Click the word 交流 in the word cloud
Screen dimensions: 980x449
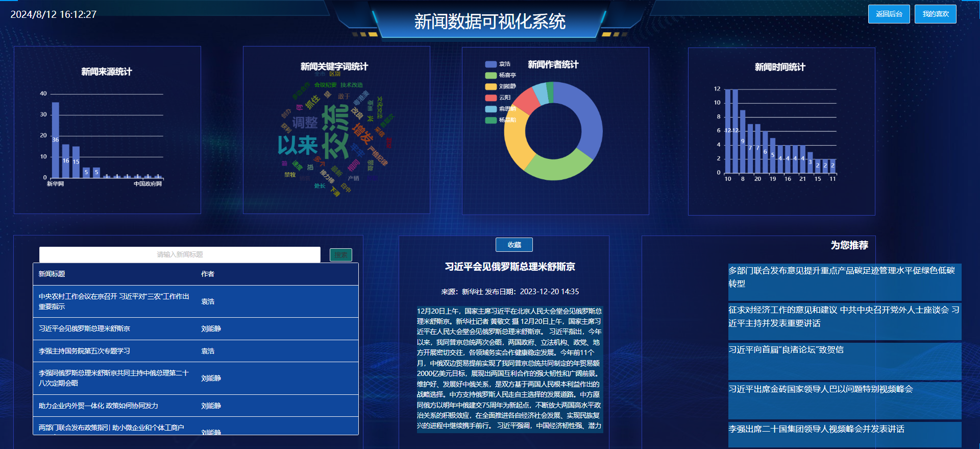pos(335,133)
